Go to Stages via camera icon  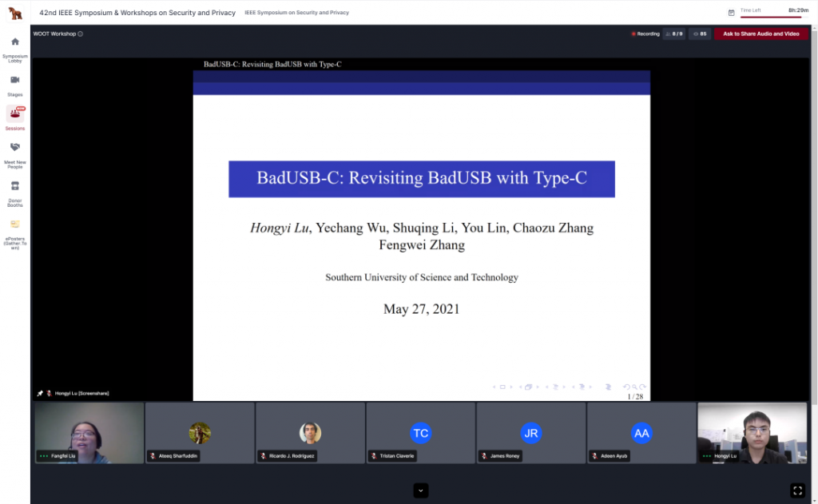pyautogui.click(x=14, y=80)
